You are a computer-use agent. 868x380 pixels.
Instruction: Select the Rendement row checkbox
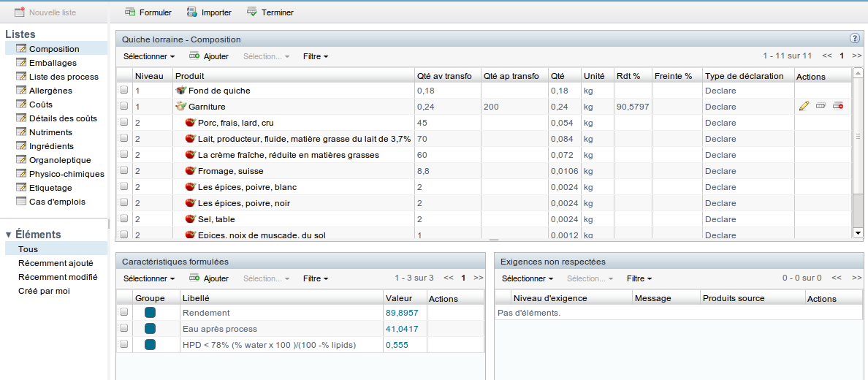click(124, 313)
